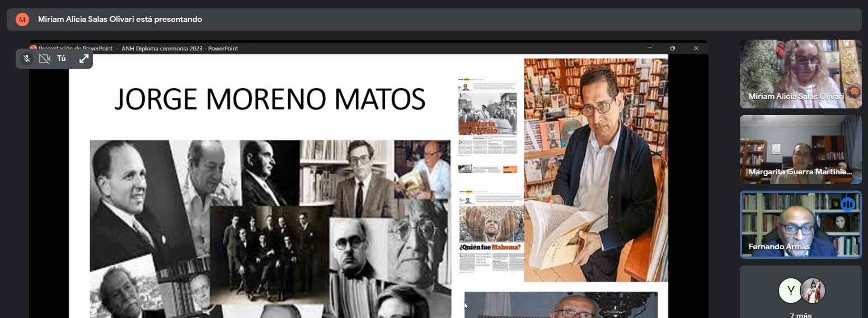Viewport: 868px width, 318px height.
Task: Click the orange "M" presenter avatar
Action: pos(22,20)
